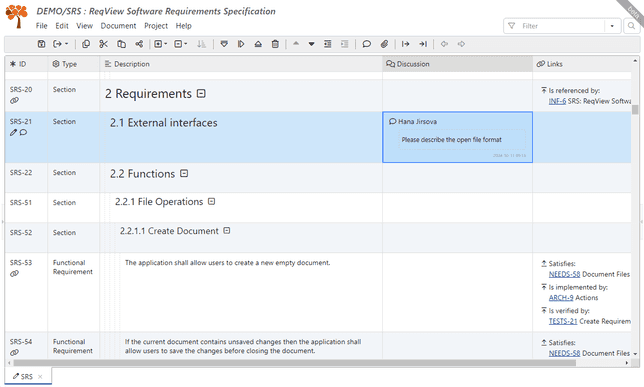
Task: Click the Add Comment speech bubble icon
Action: click(x=366, y=44)
